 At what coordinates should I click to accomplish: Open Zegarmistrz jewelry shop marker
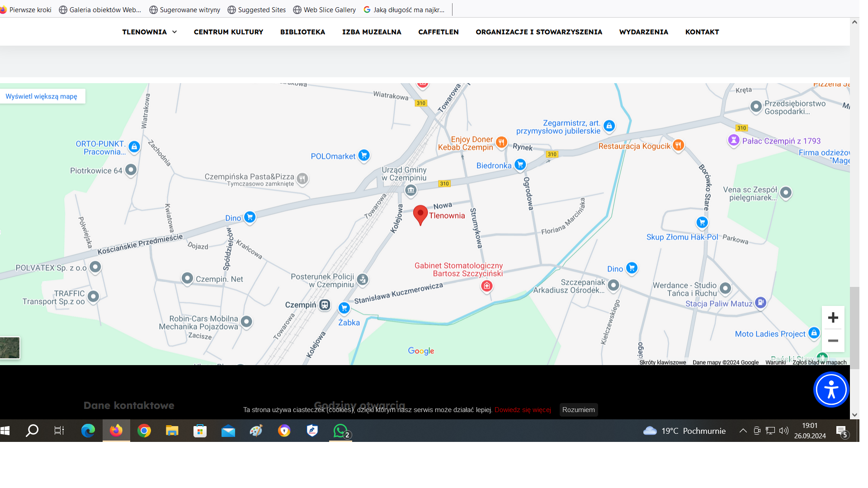pos(609,126)
